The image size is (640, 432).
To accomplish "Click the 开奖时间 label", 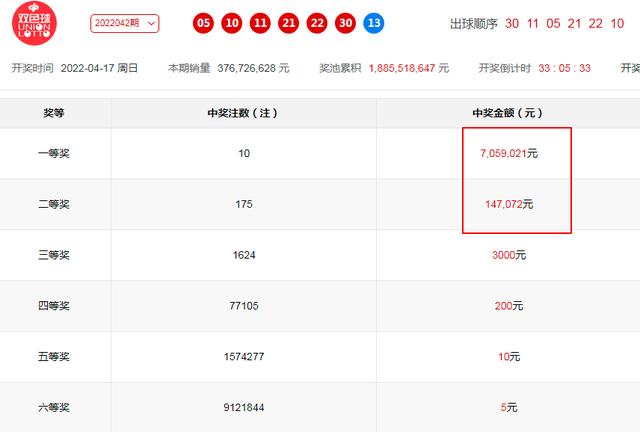I will pos(33,68).
